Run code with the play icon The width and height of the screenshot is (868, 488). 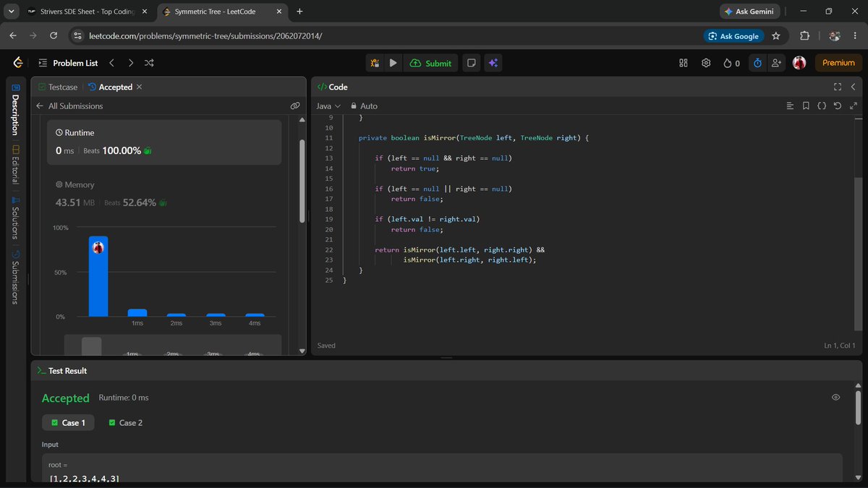(393, 63)
